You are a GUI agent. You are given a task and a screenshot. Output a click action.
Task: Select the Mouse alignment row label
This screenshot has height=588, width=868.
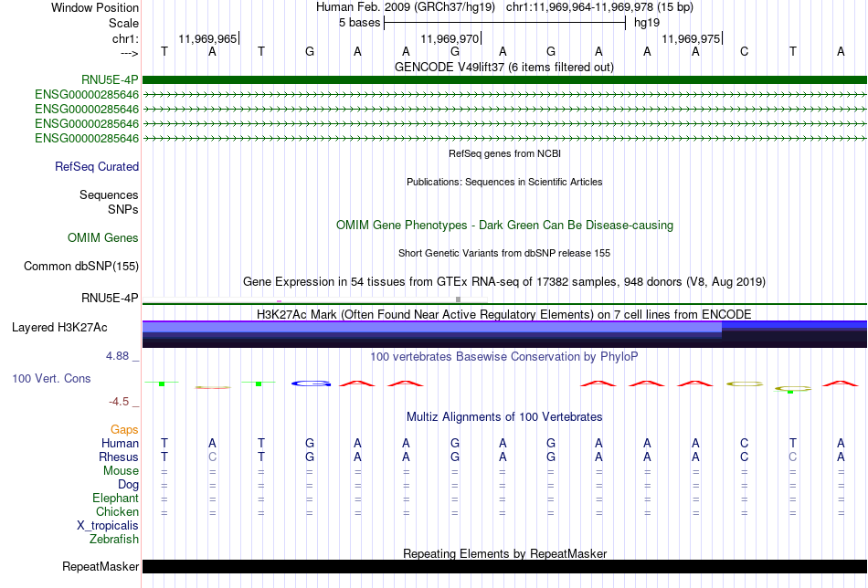point(121,471)
